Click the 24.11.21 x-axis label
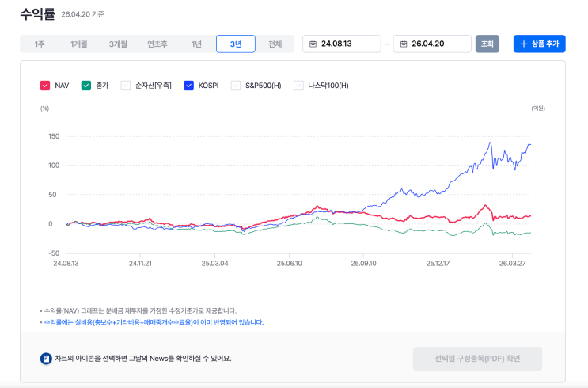Screen dimensions: 588x388 pyautogui.click(x=140, y=264)
